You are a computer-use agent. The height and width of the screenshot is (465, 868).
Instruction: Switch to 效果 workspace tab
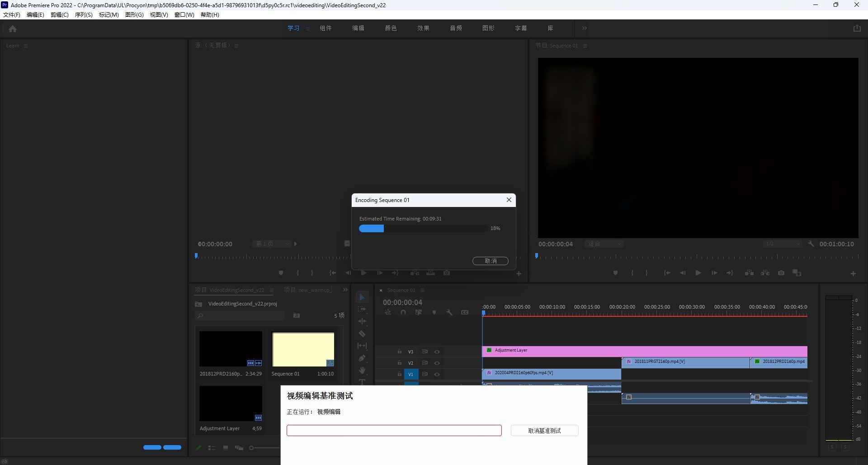423,28
